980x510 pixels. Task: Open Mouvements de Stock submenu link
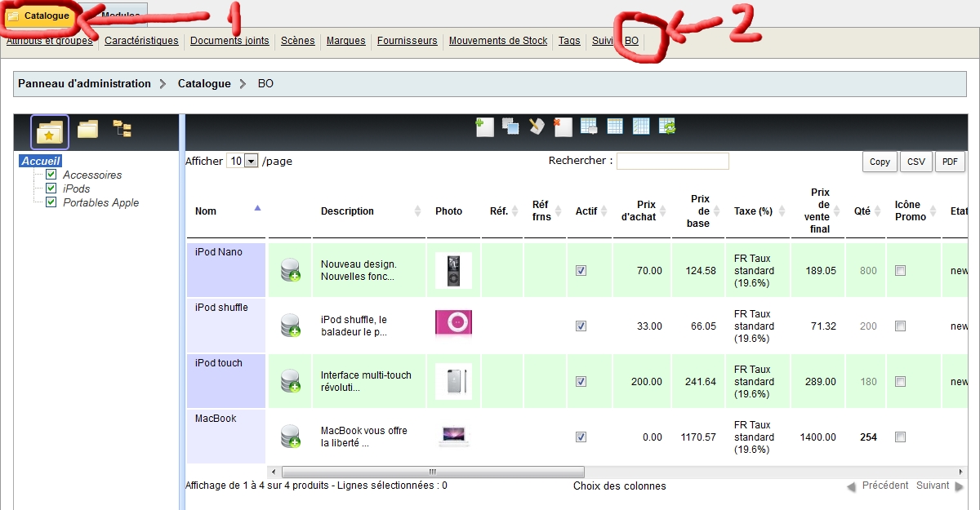coord(498,41)
